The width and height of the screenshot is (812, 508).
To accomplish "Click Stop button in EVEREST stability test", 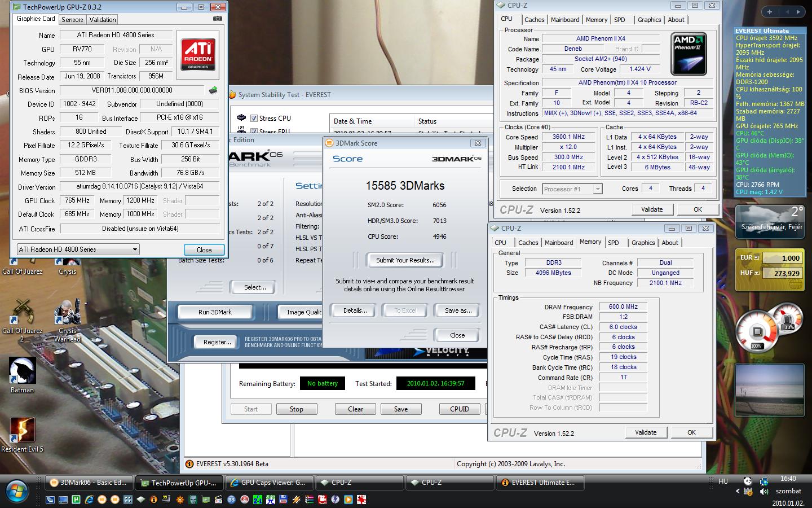I will [296, 409].
